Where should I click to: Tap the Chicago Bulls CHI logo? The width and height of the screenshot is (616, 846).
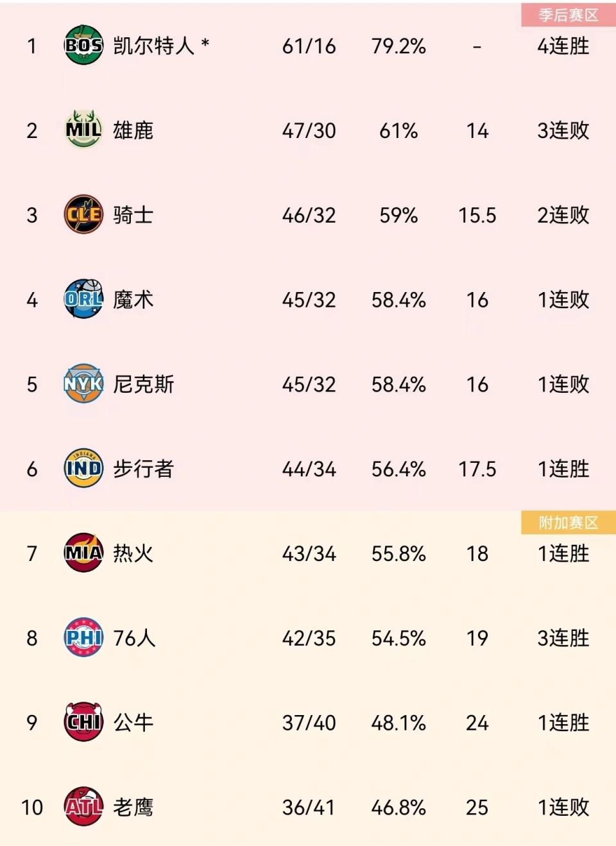point(83,722)
